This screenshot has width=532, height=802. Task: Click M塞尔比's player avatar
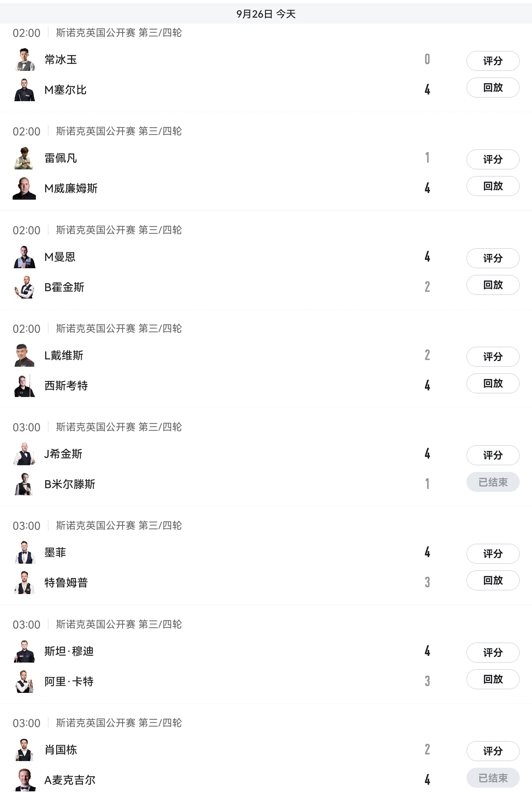point(24,90)
